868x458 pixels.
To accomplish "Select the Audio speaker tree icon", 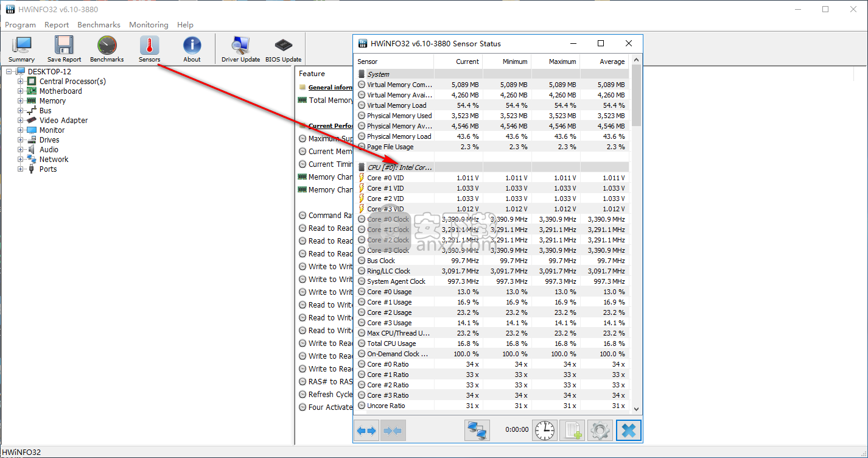I will (x=32, y=149).
